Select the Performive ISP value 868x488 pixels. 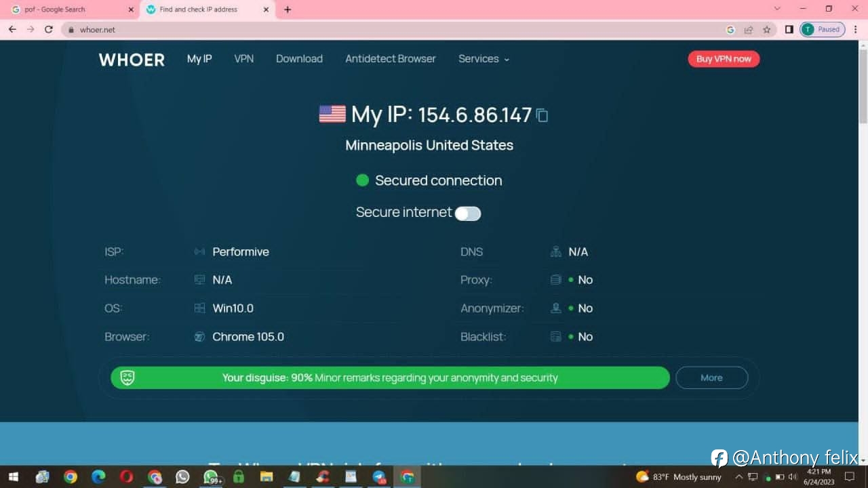click(x=241, y=251)
